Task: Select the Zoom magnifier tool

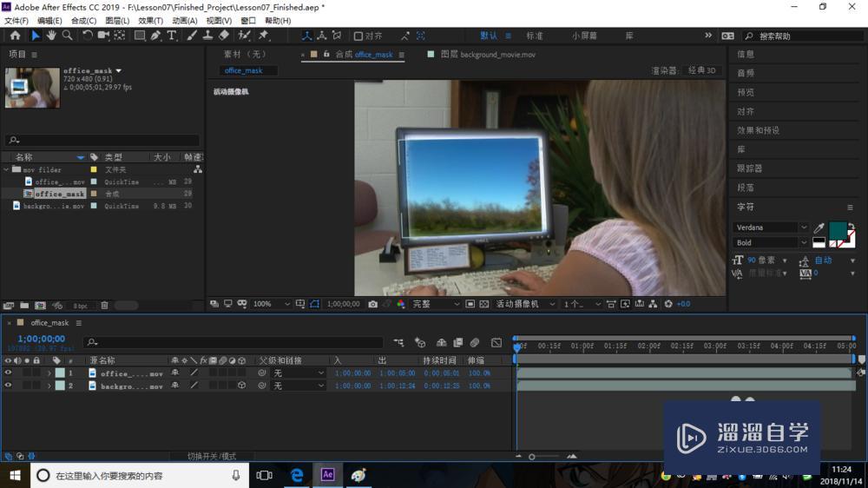Action: 67,36
